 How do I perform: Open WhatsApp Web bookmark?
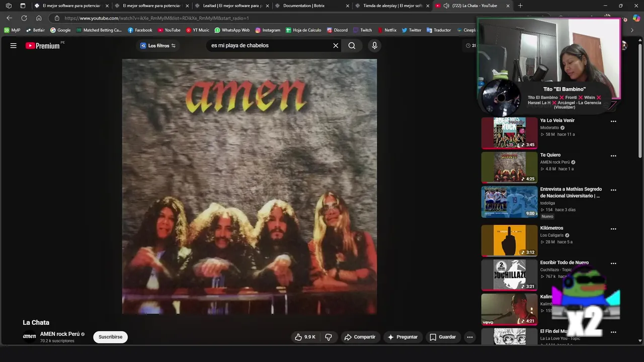pos(232,30)
